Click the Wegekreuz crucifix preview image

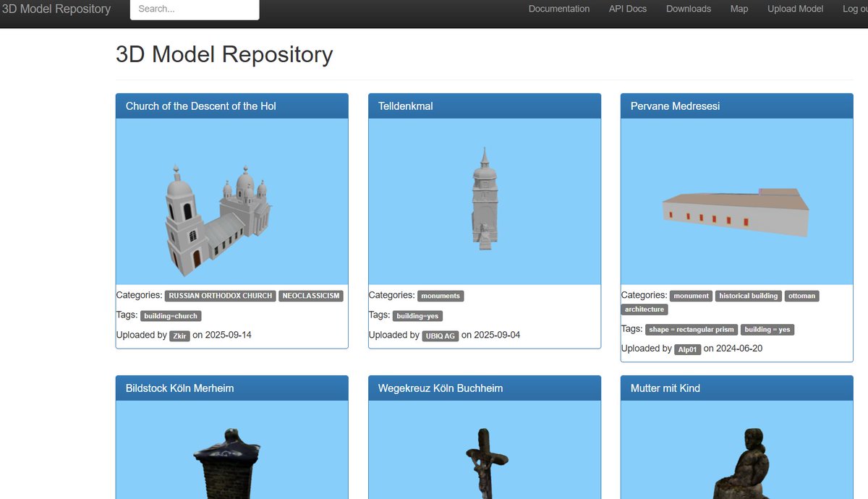point(485,450)
